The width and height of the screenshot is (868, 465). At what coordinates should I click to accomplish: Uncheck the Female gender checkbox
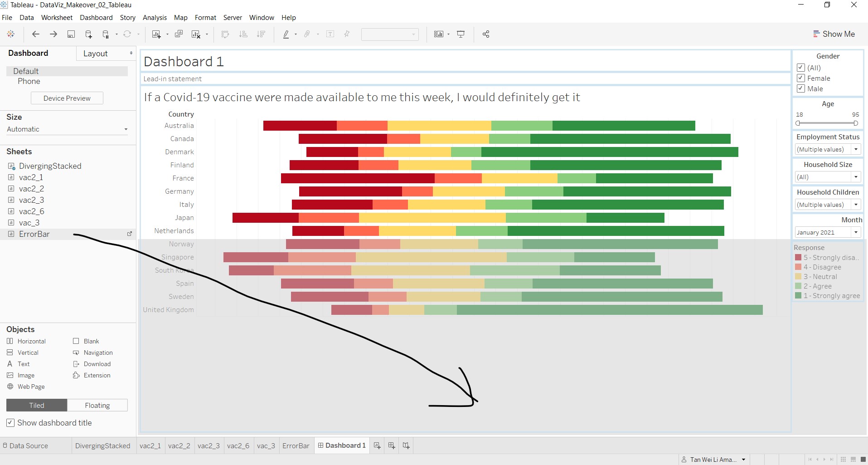tap(801, 78)
